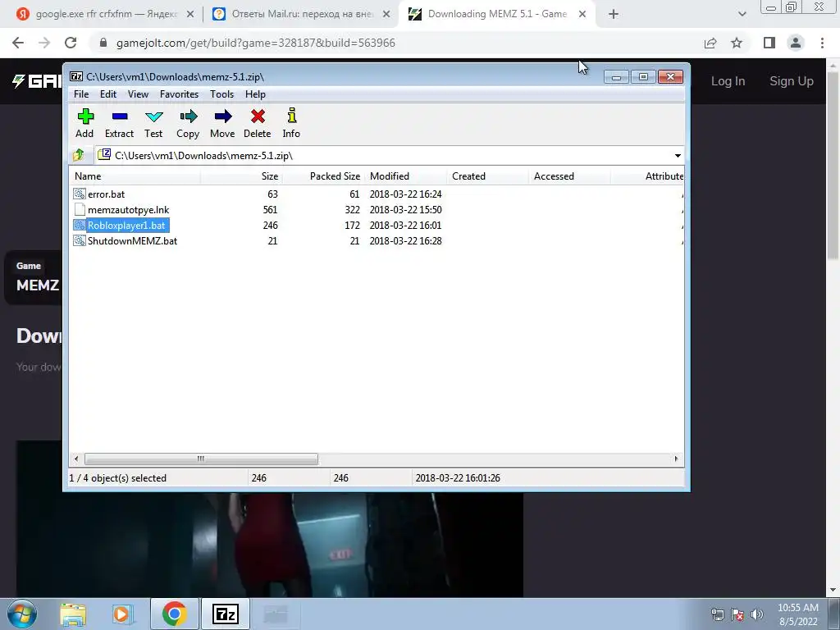The image size is (840, 630).
Task: Open the Info toolbar icon
Action: tap(291, 123)
